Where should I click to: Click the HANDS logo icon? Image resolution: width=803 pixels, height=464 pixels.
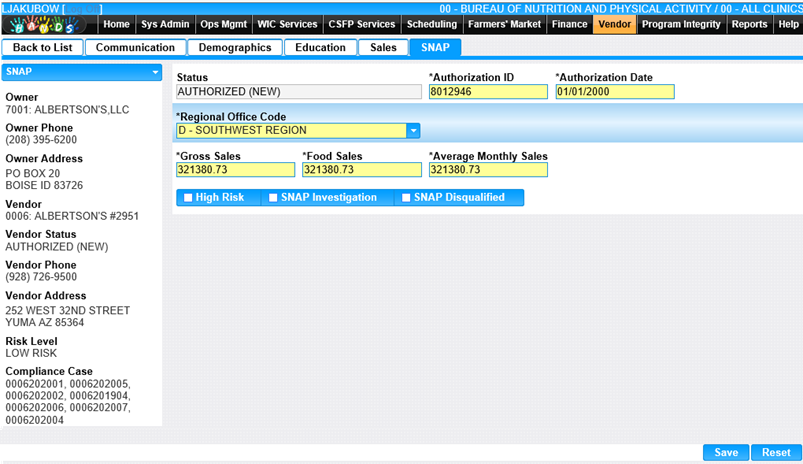coord(45,24)
